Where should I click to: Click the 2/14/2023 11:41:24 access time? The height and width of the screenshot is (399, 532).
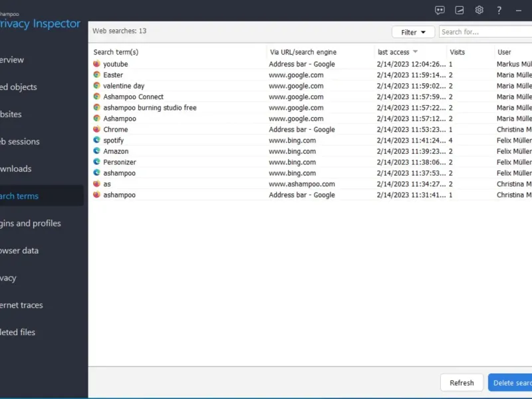(x=411, y=140)
